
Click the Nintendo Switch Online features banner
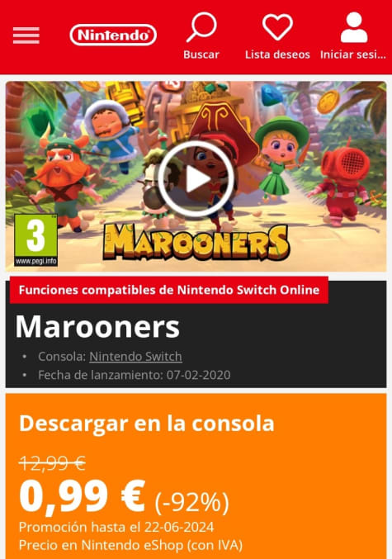[169, 290]
